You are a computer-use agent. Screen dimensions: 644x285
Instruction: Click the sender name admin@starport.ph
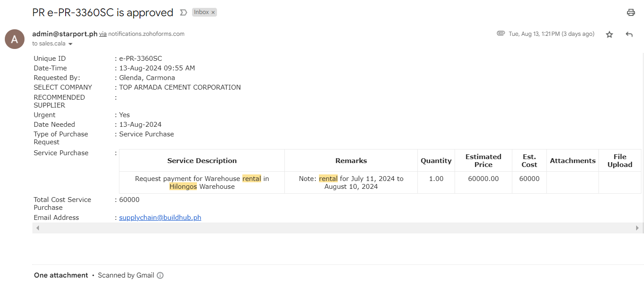point(65,34)
